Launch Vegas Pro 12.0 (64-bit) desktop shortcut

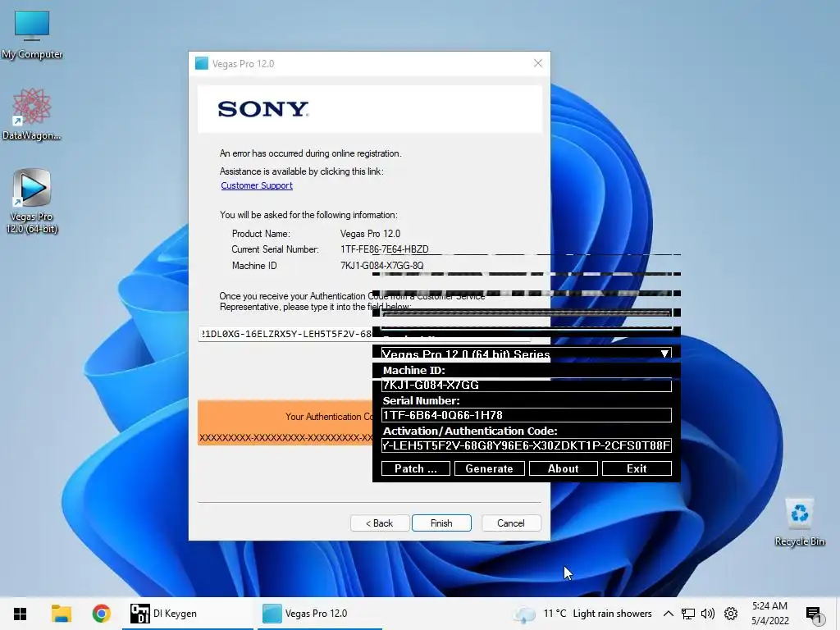click(x=32, y=202)
